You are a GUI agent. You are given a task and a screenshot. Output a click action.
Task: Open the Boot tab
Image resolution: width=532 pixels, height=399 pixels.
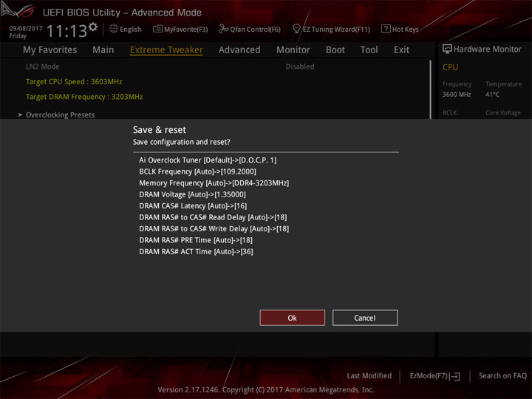pyautogui.click(x=335, y=50)
